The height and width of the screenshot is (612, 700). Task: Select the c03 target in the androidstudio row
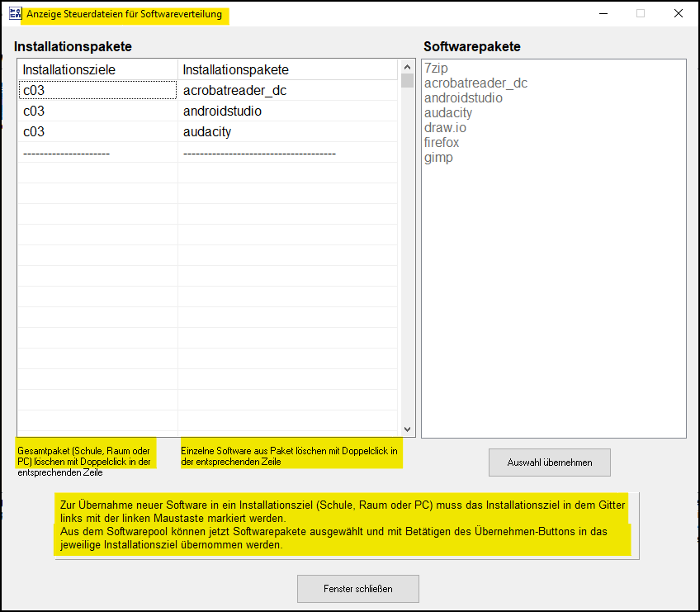point(97,111)
